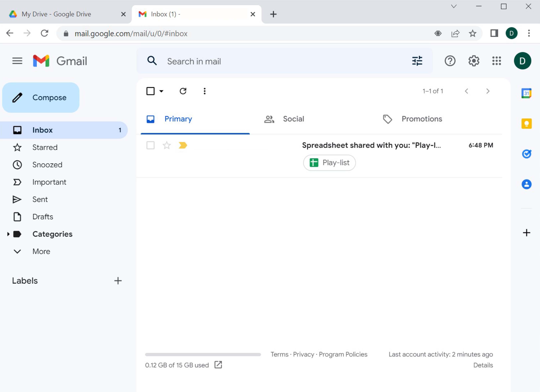540x392 pixels.
Task: Open Google Keep side panel icon
Action: tap(526, 124)
